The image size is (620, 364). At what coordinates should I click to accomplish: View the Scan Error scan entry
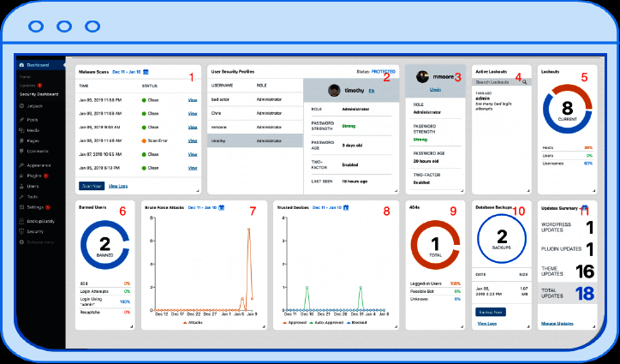click(193, 140)
